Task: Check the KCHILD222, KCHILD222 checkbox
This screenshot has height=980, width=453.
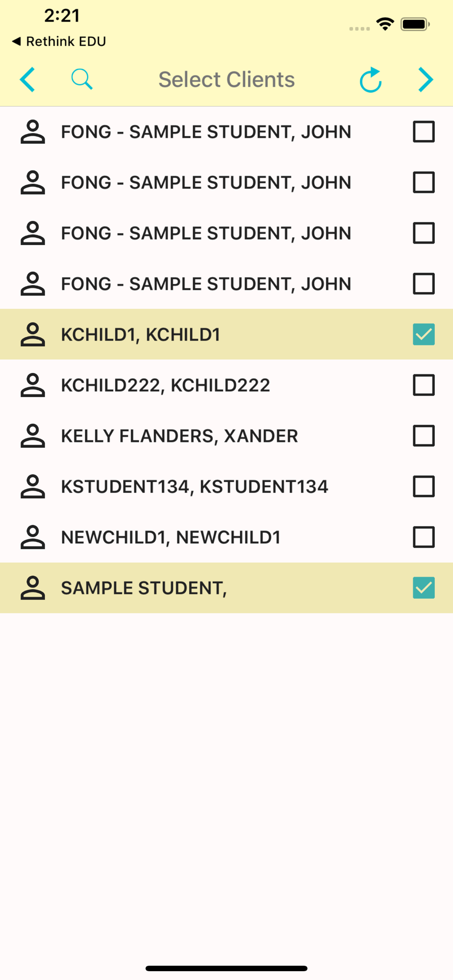Action: [x=424, y=385]
